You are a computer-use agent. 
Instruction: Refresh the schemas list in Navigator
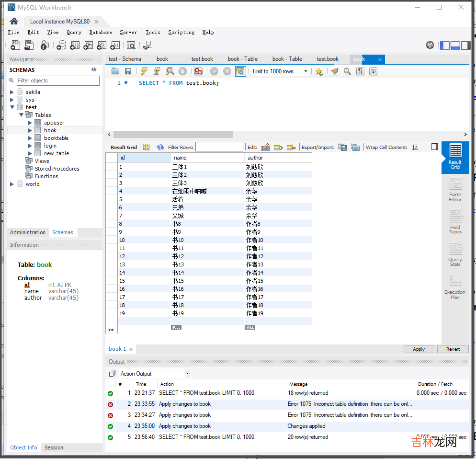94,70
